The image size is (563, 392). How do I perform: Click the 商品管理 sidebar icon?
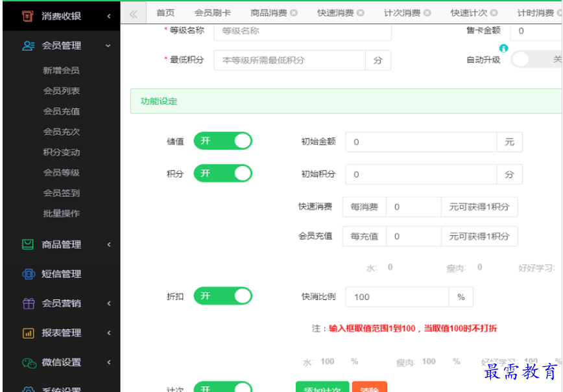(28, 244)
